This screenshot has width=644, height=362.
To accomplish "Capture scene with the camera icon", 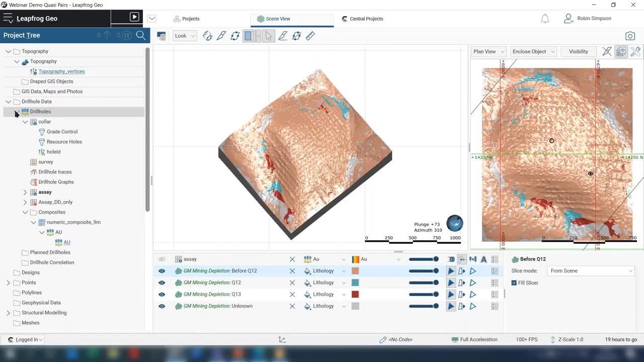I will point(630,36).
